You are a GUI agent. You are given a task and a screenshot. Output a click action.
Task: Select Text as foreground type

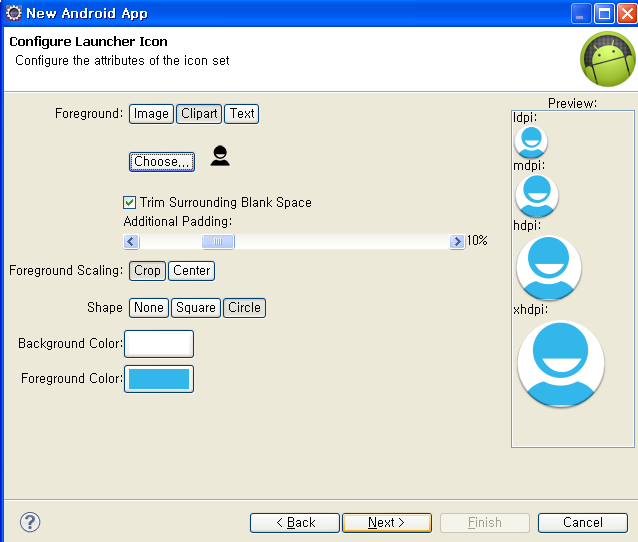point(242,114)
